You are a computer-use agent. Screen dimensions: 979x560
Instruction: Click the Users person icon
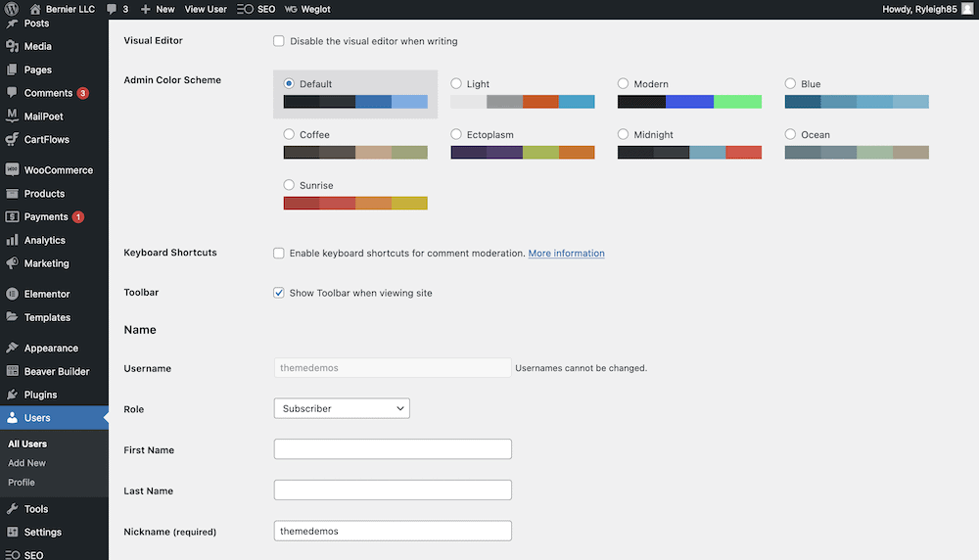click(x=12, y=418)
